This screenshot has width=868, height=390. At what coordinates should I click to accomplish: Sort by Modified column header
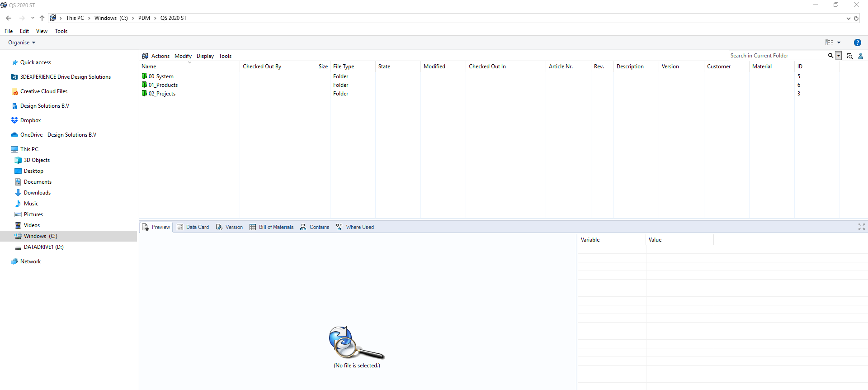[443, 67]
